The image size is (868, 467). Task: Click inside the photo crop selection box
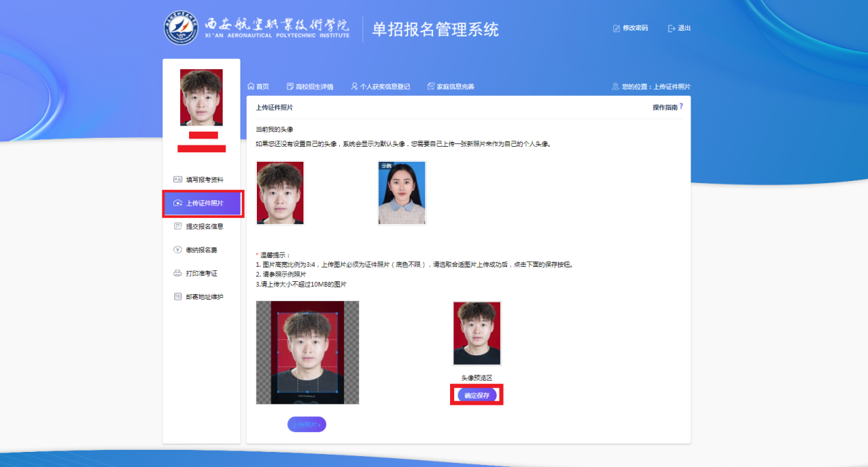point(307,352)
